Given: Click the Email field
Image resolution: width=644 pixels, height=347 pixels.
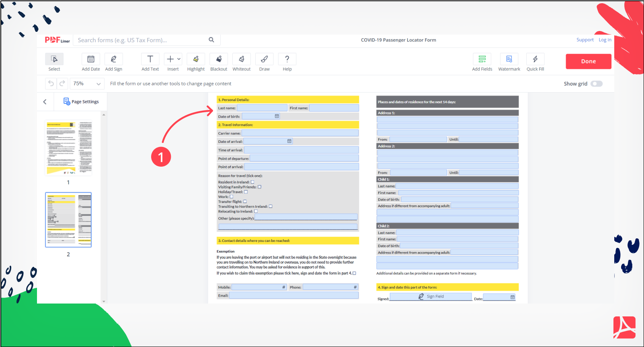Looking at the screenshot, I should tap(294, 295).
